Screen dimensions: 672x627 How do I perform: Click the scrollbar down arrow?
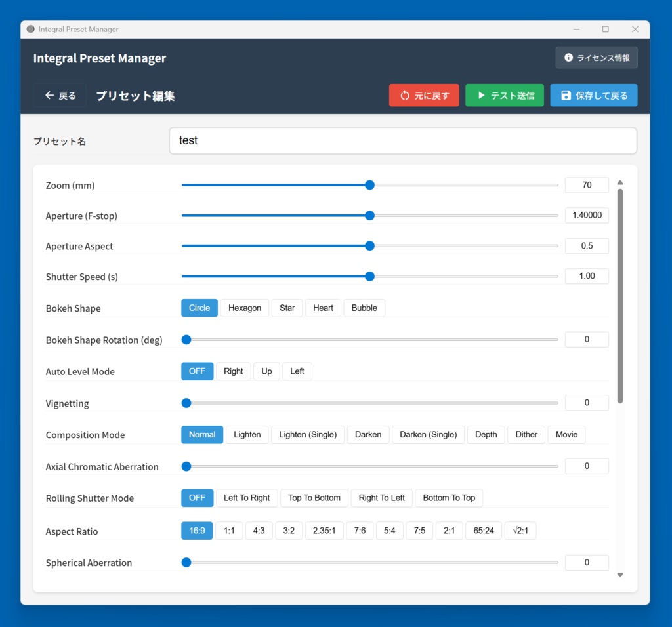click(619, 575)
